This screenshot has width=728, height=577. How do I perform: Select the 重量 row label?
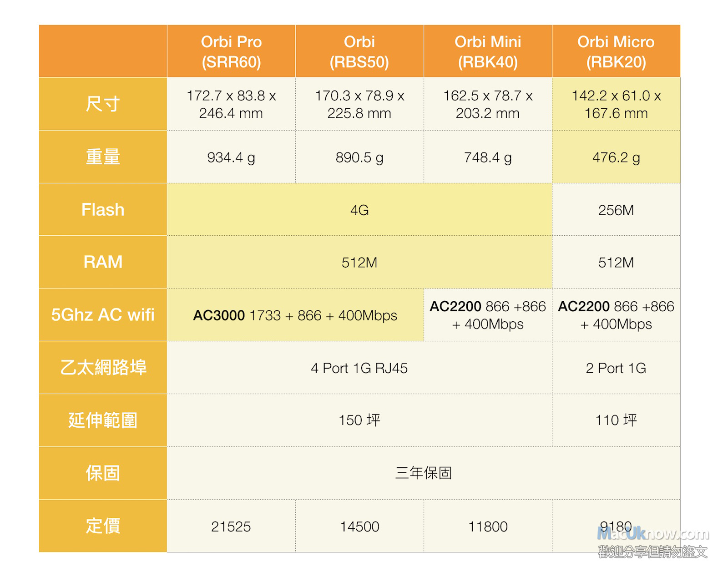coord(103,157)
